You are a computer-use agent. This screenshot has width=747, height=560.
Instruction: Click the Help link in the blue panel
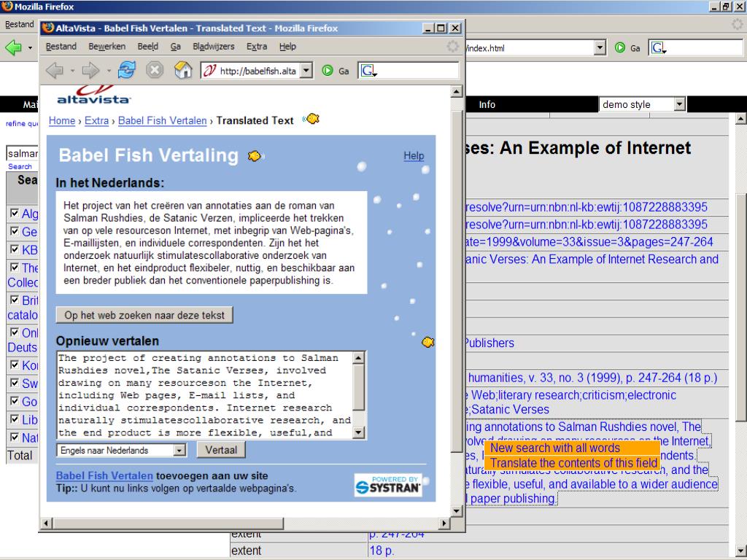coord(414,156)
